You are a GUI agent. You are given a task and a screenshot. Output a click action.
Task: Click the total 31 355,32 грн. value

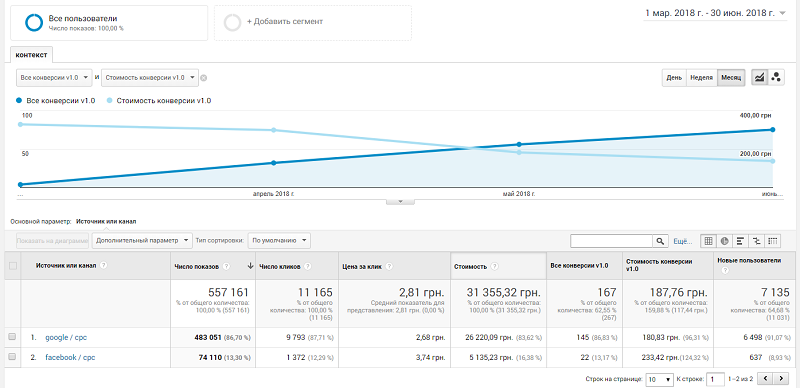click(504, 293)
